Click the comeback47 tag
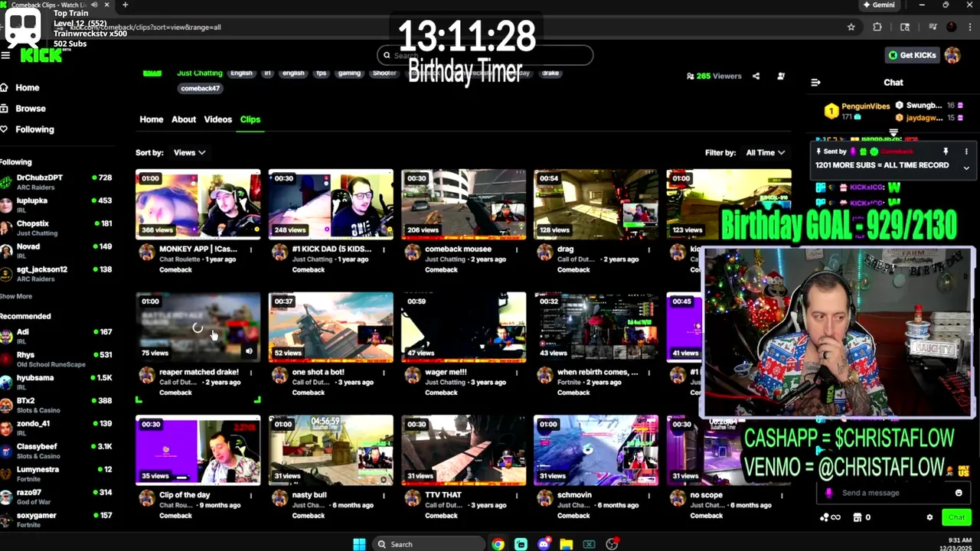 201,88
